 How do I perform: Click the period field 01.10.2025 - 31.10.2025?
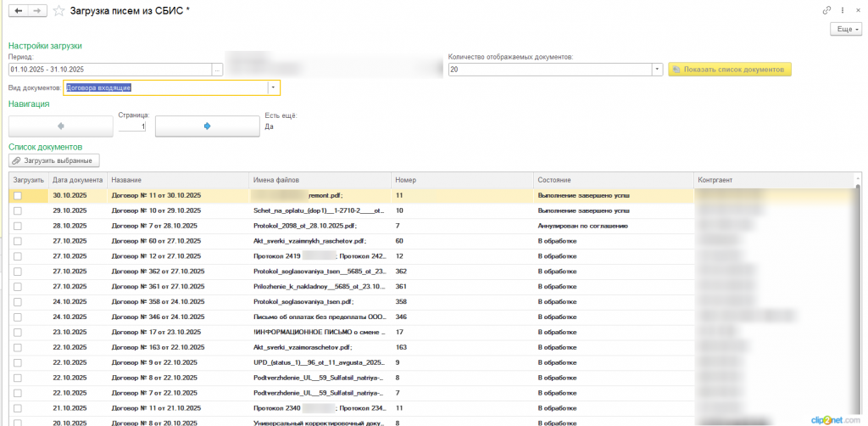(x=111, y=70)
